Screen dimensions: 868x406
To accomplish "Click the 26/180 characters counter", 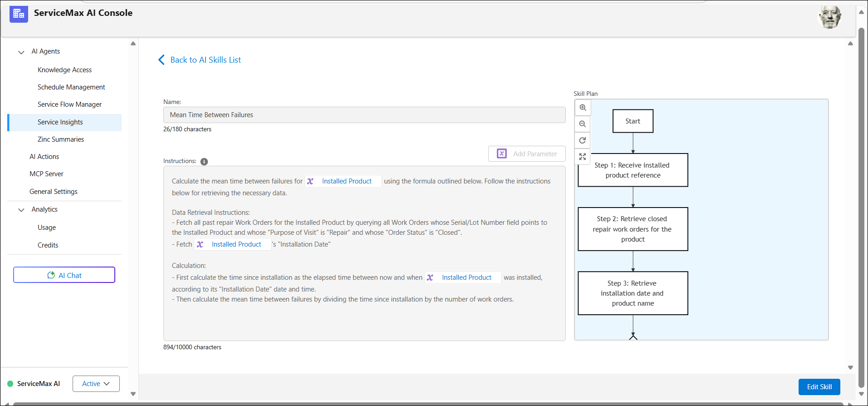I will point(187,129).
